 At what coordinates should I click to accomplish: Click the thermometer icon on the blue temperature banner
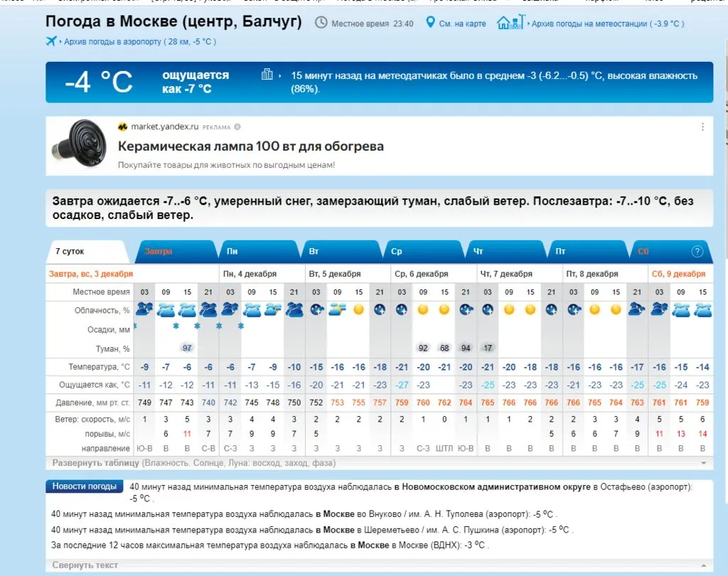[x=267, y=74]
